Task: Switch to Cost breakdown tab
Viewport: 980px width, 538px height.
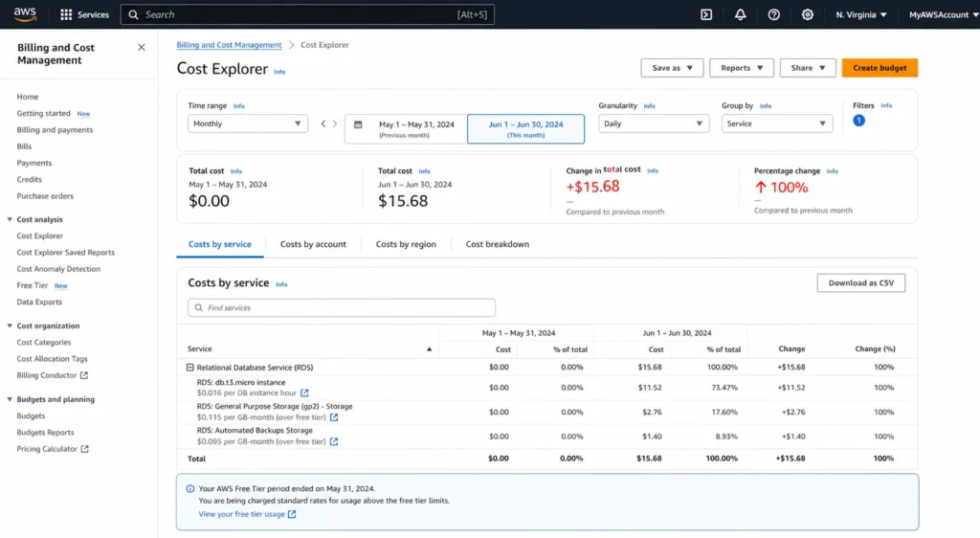Action: [498, 244]
